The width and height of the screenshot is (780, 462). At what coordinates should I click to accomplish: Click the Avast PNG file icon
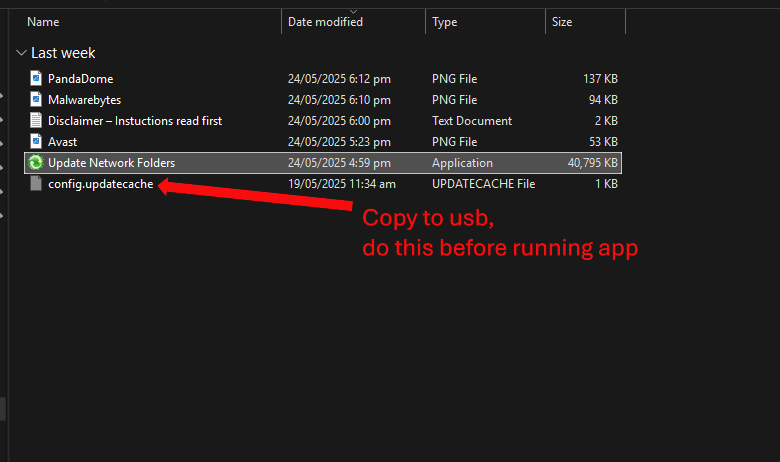[x=36, y=142]
